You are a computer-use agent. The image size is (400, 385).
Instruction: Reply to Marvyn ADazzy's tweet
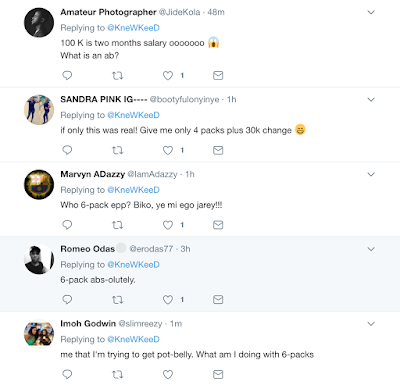tap(67, 225)
